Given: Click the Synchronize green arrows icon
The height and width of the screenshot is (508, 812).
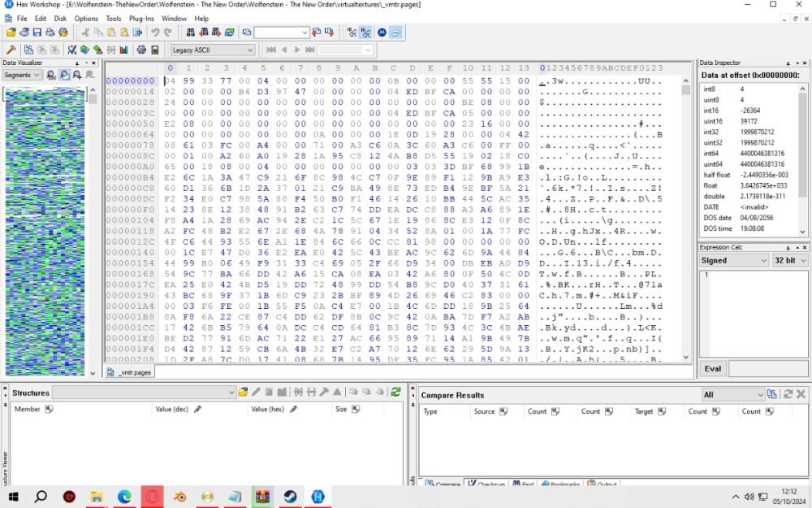Looking at the screenshot, I should (231, 33).
